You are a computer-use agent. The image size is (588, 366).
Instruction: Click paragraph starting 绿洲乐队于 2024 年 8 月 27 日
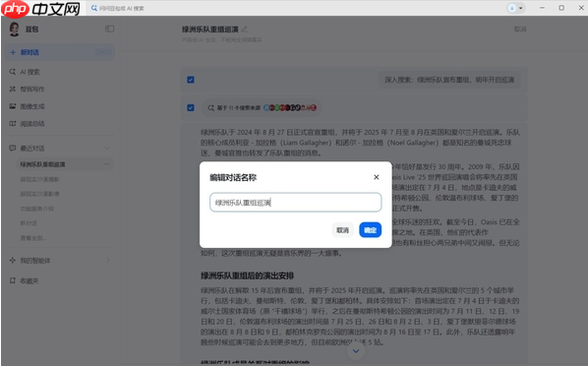pos(360,143)
